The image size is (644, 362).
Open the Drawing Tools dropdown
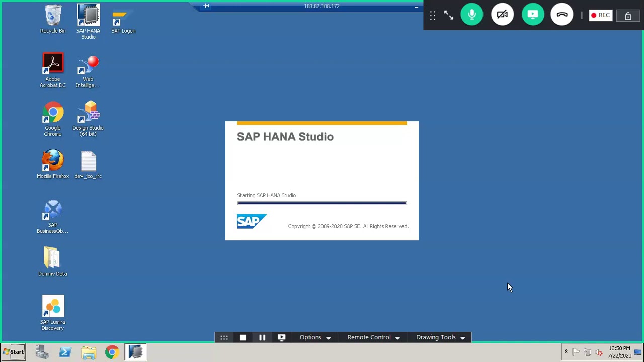pos(440,337)
